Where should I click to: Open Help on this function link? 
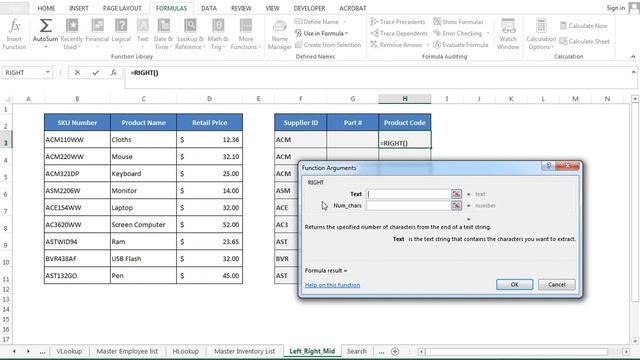coord(332,285)
